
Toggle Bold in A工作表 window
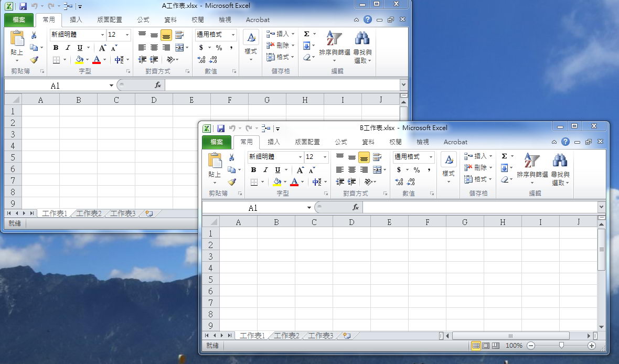56,48
